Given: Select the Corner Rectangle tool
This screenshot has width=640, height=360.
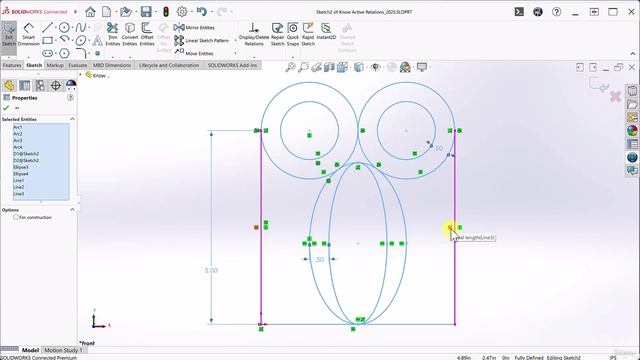Looking at the screenshot, I should (x=47, y=40).
